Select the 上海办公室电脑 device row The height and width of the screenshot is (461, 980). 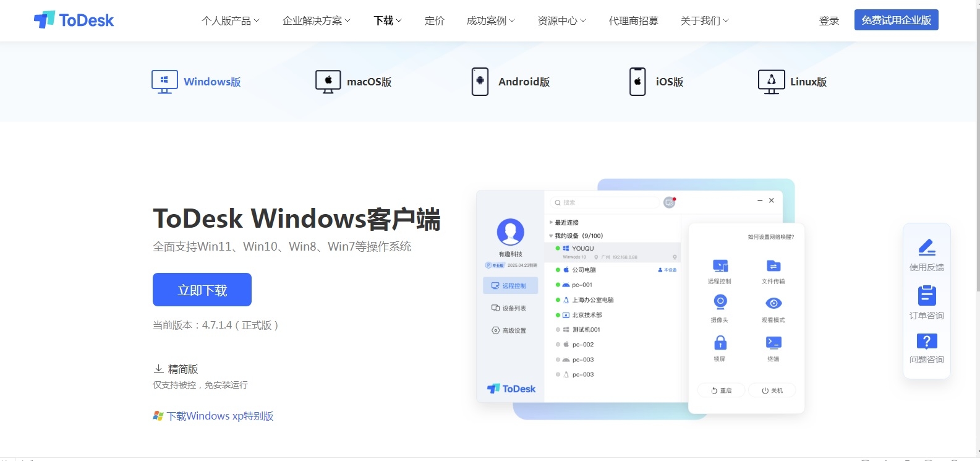coord(612,299)
